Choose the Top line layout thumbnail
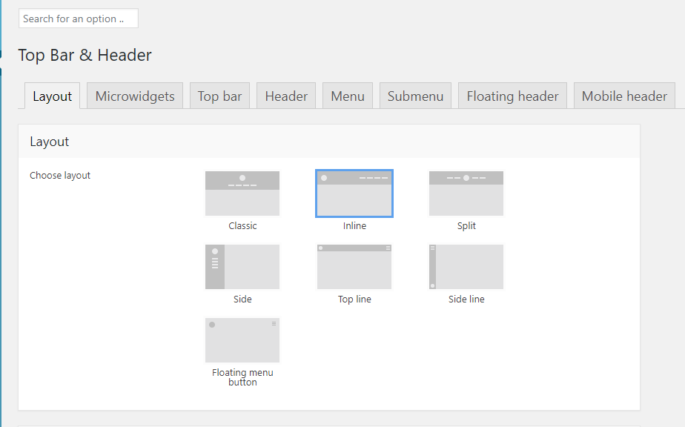Image resolution: width=685 pixels, height=427 pixels. click(x=354, y=267)
